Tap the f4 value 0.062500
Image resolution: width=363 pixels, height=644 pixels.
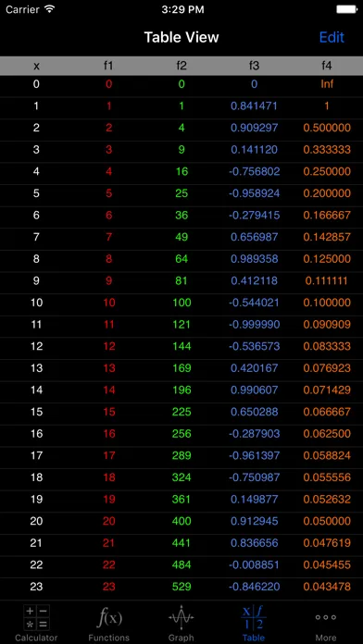click(x=327, y=434)
